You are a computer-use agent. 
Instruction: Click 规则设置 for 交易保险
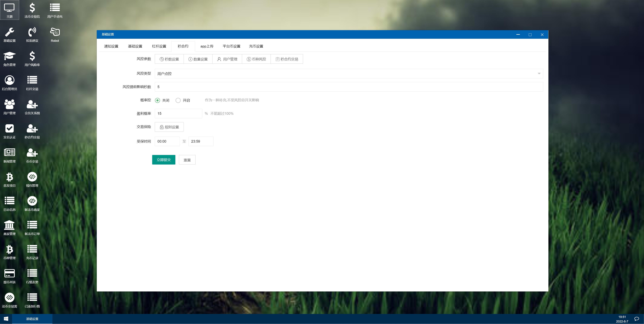coord(169,127)
